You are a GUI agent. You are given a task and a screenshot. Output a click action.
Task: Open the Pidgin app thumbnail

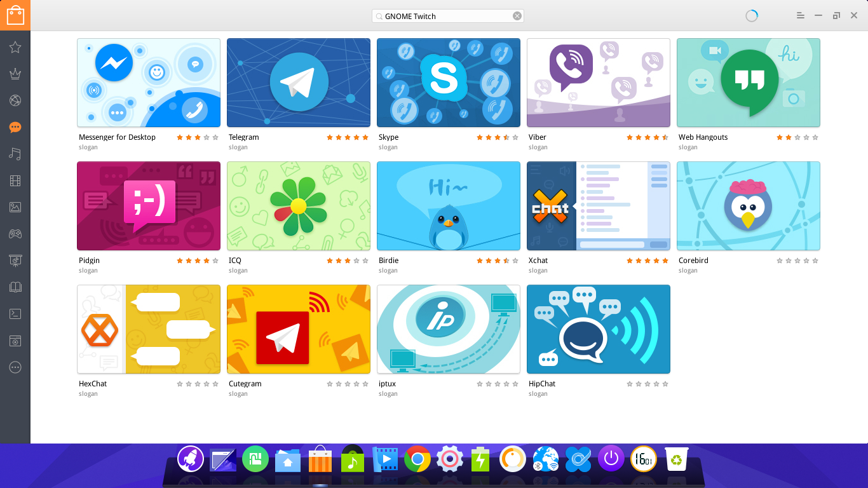pyautogui.click(x=149, y=206)
